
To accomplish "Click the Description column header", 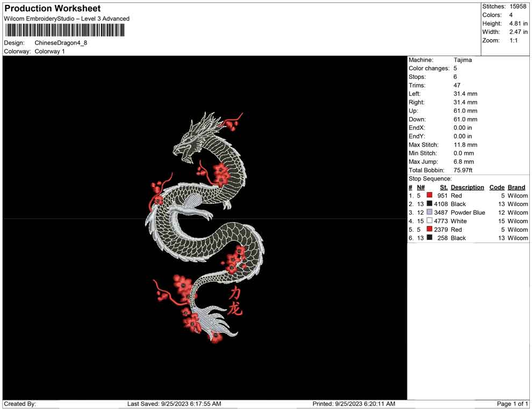I will [467, 187].
